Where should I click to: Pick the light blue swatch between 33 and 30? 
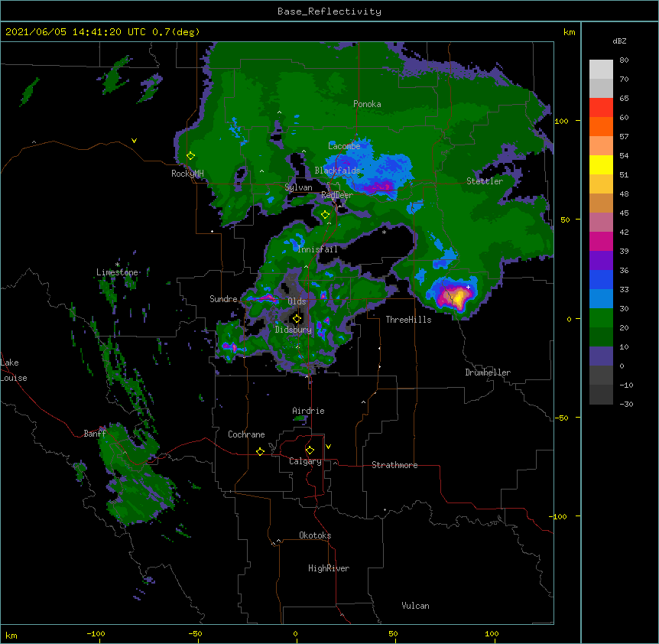601,299
